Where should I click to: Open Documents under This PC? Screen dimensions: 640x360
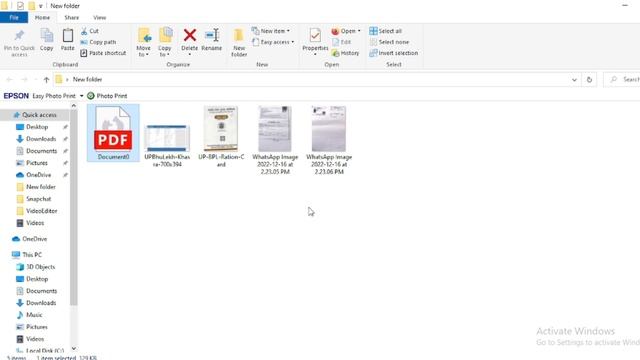(41, 291)
